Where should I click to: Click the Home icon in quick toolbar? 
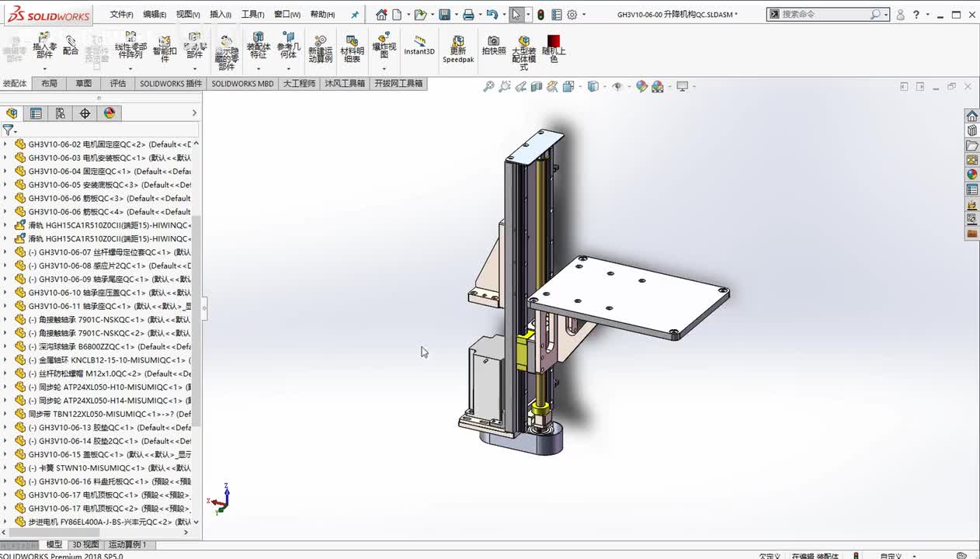[x=381, y=14]
